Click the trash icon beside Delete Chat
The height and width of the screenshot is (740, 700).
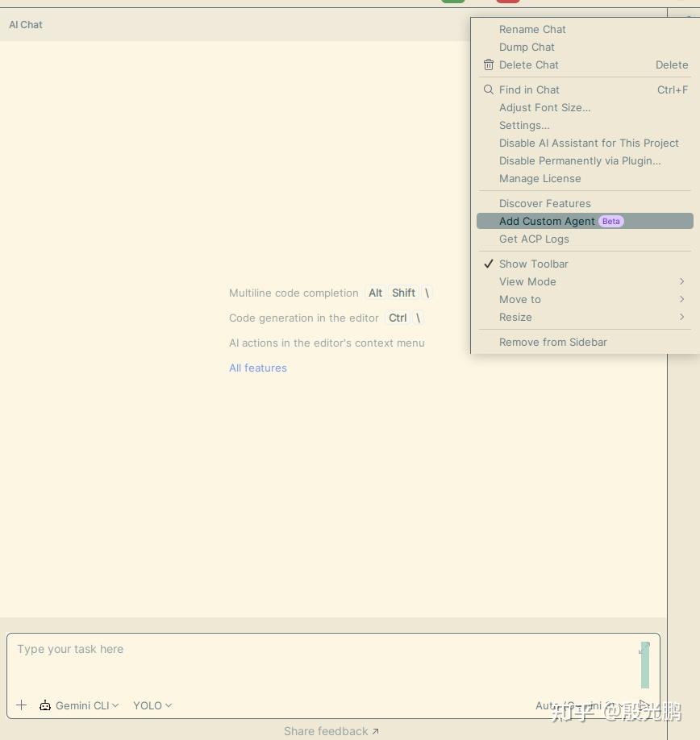489,64
